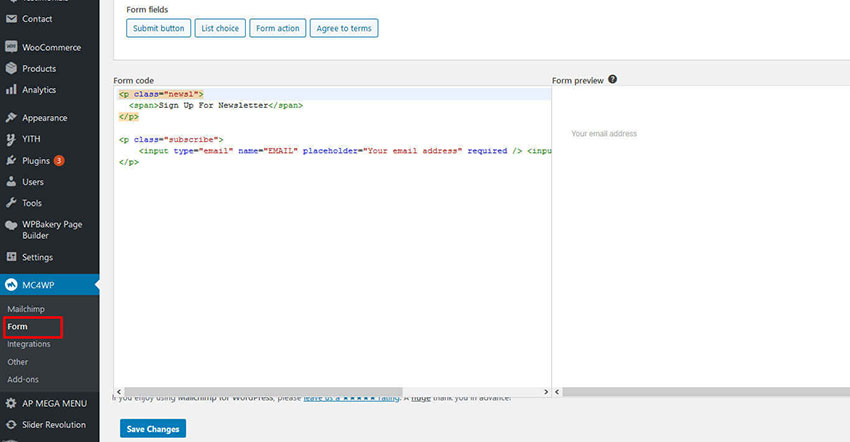Click the form code horizontal scrollbar
Viewport: 850px width, 442px height.
(x=262, y=392)
